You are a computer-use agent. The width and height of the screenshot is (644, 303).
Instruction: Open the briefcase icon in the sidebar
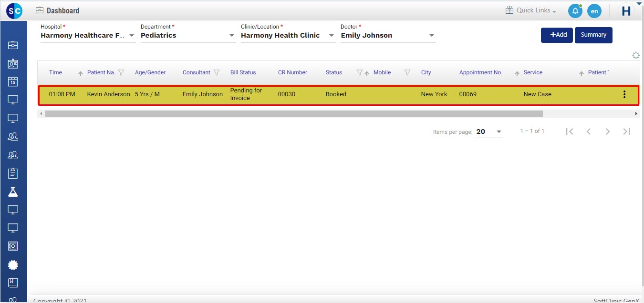tap(13, 45)
